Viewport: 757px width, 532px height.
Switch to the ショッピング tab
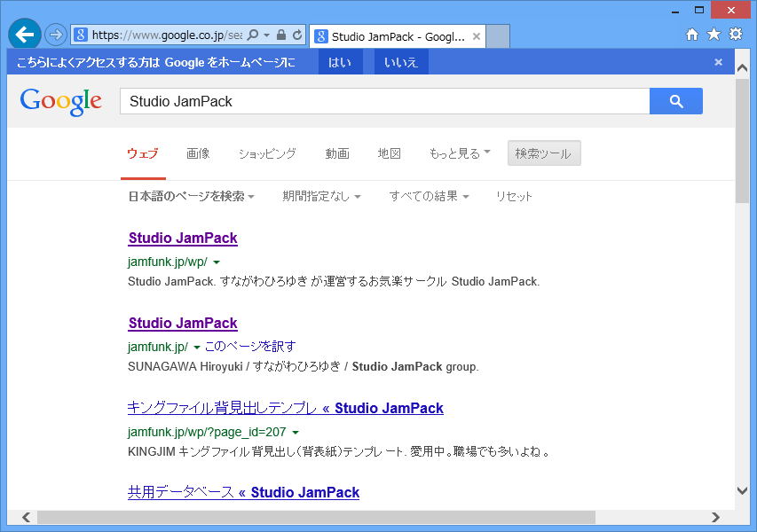point(267,154)
